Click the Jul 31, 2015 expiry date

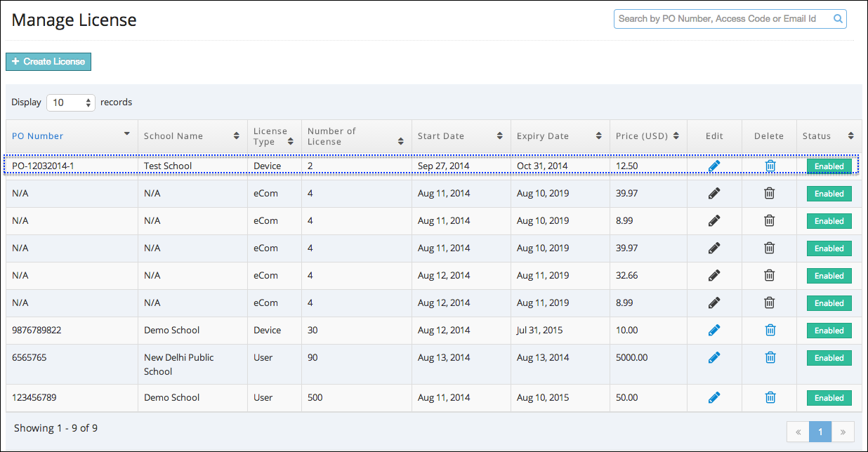tap(540, 330)
